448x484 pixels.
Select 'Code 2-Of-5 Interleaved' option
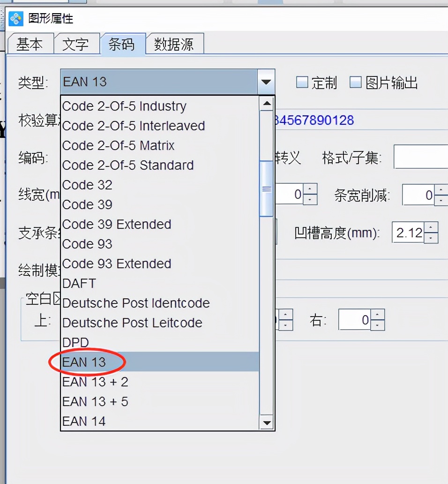134,126
